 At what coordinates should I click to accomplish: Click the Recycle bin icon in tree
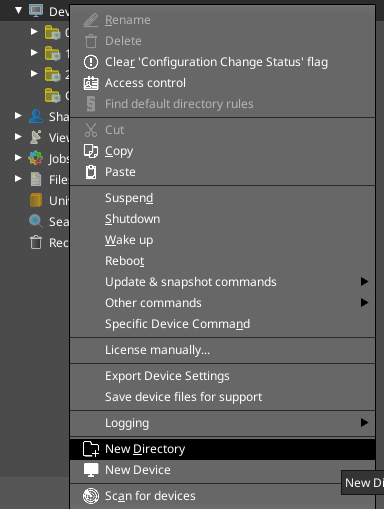pos(36,242)
